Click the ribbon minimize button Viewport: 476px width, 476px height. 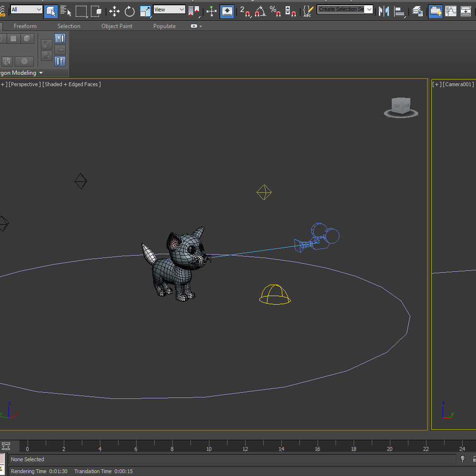pos(194,26)
